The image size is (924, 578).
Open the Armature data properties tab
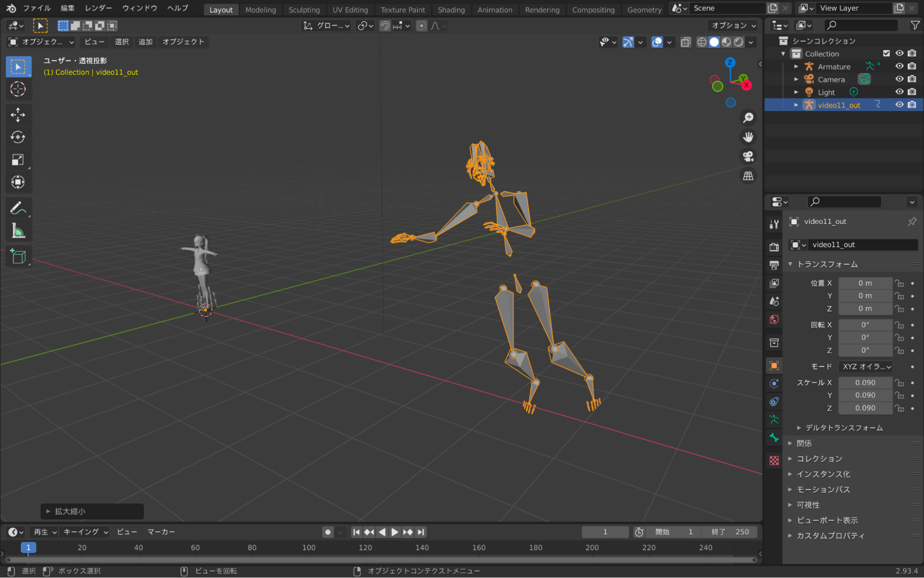(774, 419)
